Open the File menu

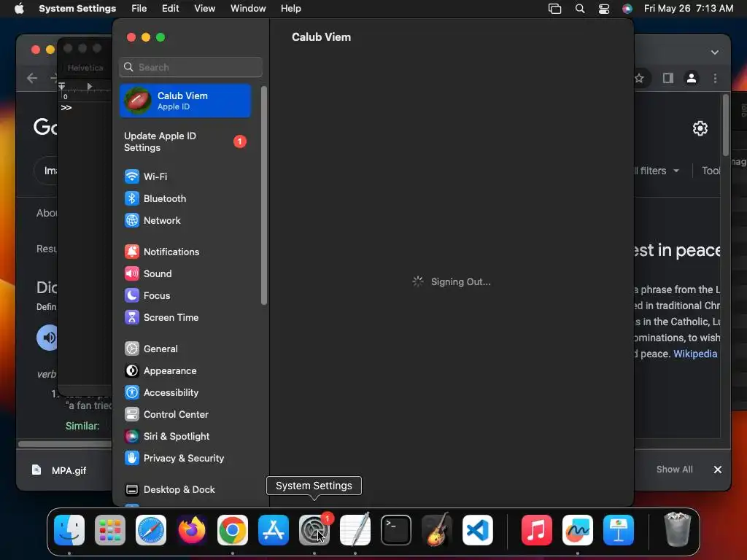click(x=139, y=8)
